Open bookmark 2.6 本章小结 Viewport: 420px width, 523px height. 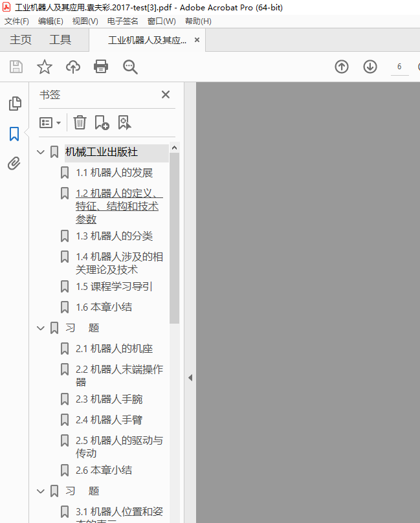[104, 471]
